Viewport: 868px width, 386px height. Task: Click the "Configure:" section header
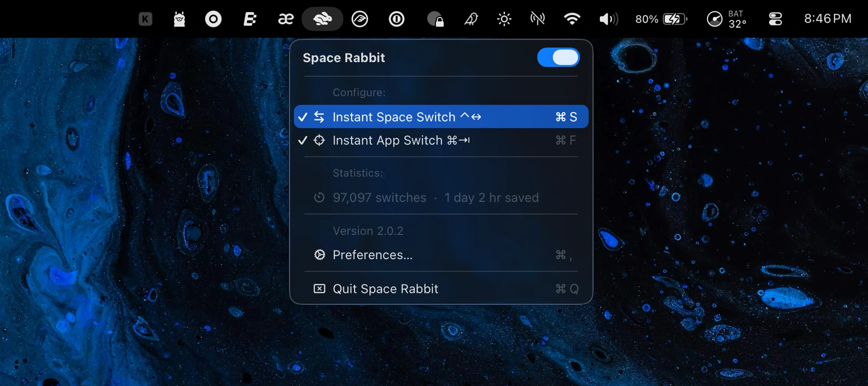(359, 92)
